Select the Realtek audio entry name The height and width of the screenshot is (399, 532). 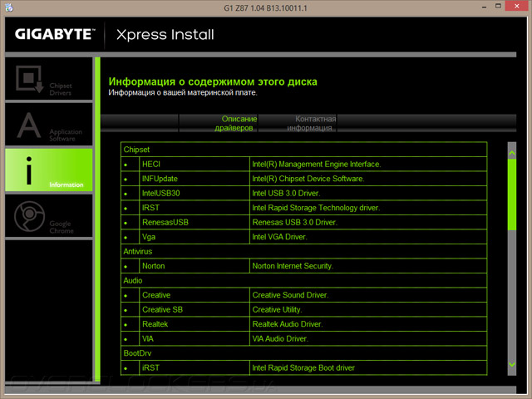pos(155,324)
